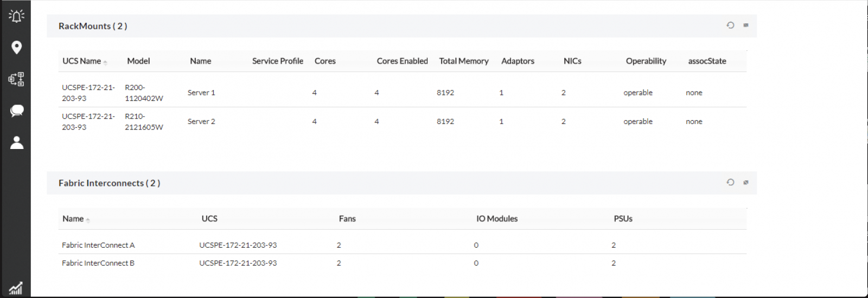Click the user profile sidebar icon

tap(16, 142)
